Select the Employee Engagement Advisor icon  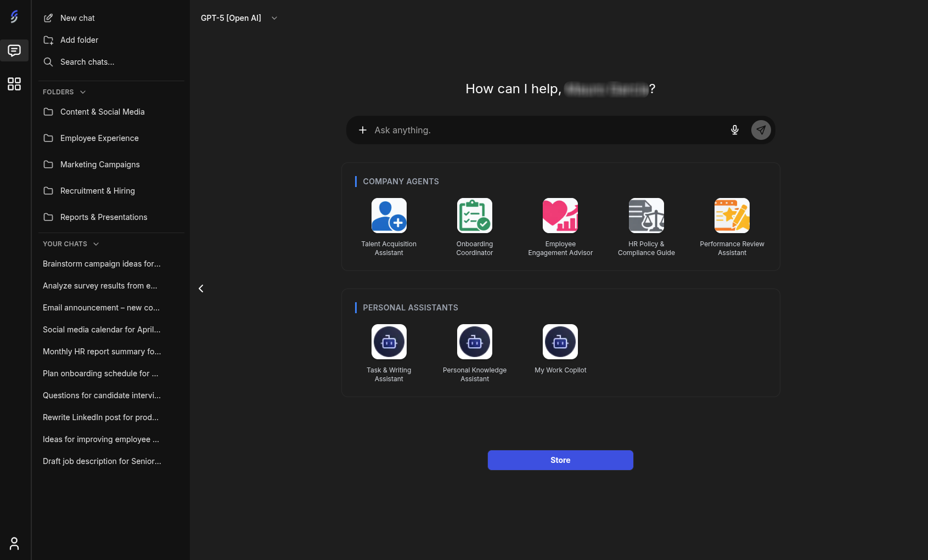pos(560,216)
